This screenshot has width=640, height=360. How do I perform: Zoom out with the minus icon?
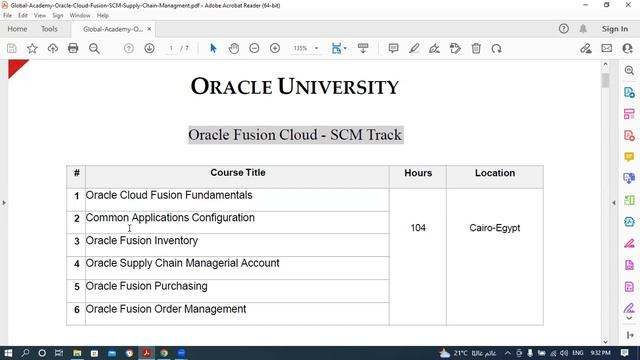pos(254,48)
